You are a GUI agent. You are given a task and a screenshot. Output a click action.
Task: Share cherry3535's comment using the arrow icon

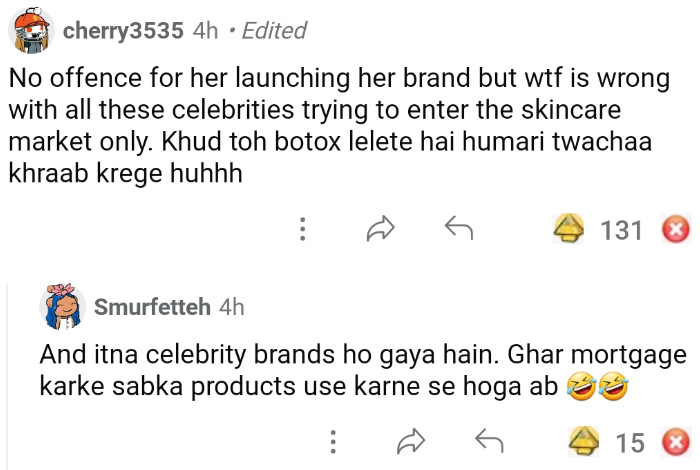point(381,231)
